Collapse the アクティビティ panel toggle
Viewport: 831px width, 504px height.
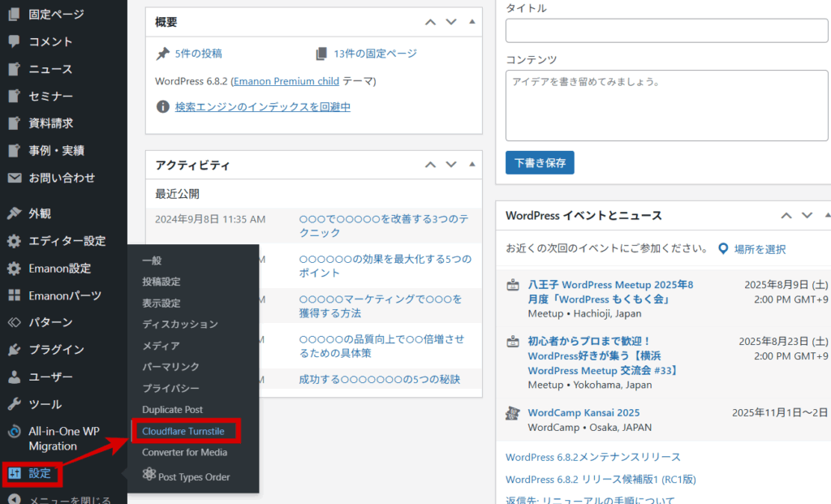pyautogui.click(x=472, y=165)
